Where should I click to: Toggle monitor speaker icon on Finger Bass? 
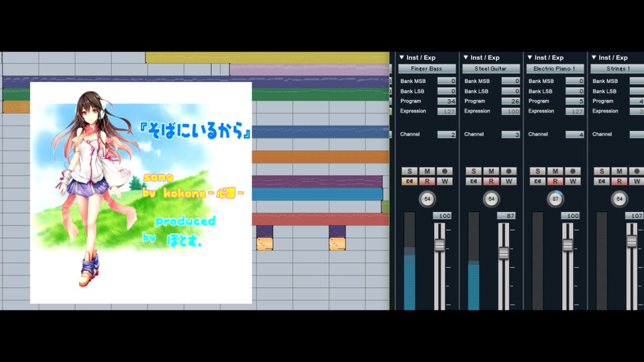pos(409,182)
